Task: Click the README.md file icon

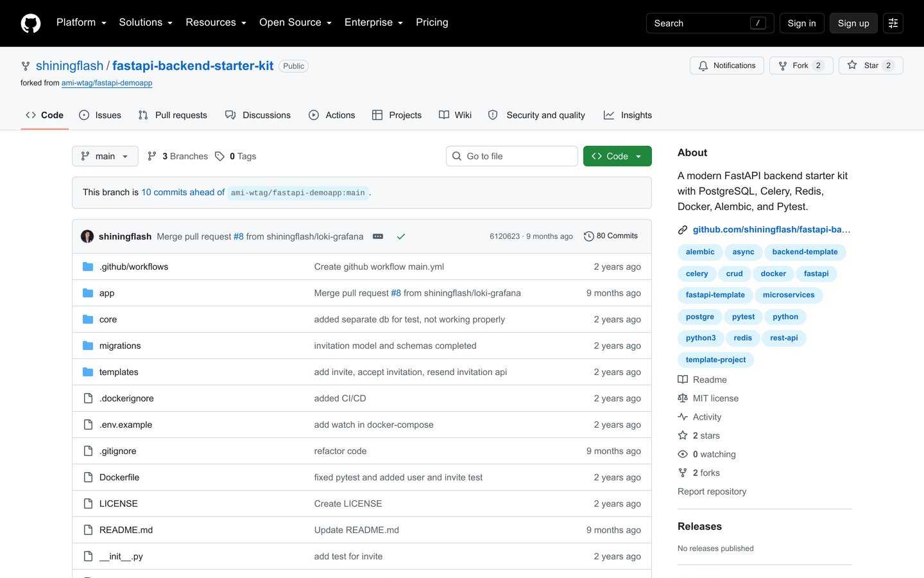Action: [88, 530]
